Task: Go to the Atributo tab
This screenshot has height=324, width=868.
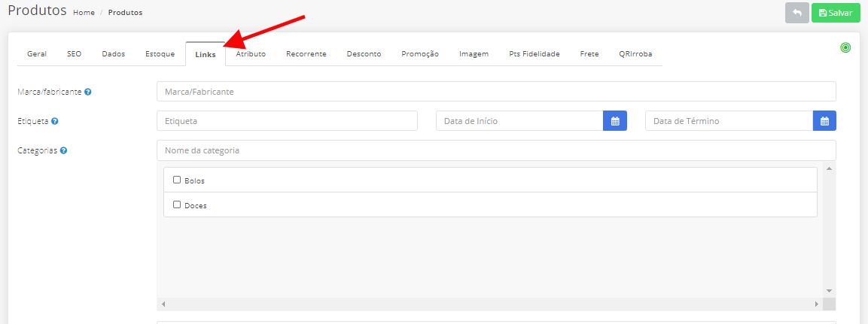Action: coord(251,54)
